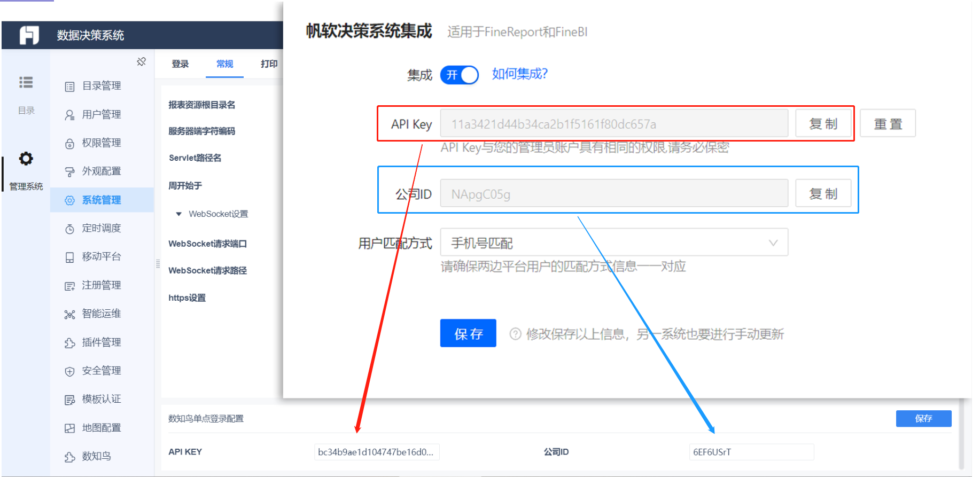
Task: Open 移动平台 menu item
Action: pyautogui.click(x=102, y=256)
